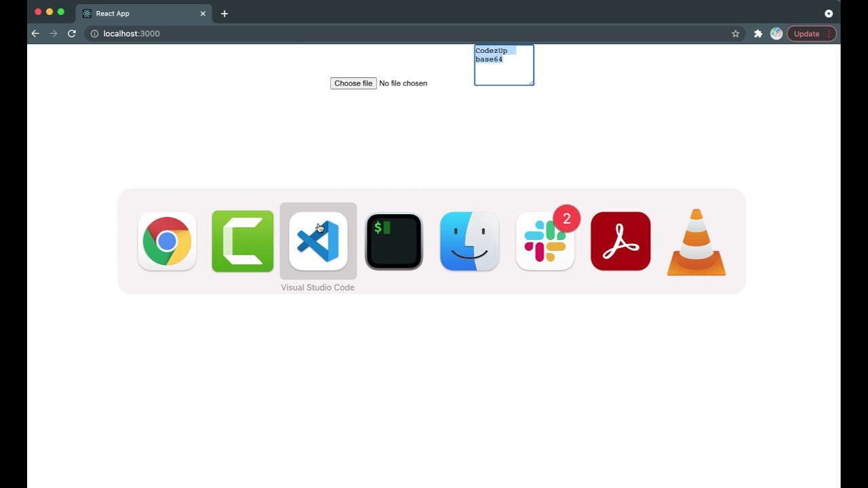This screenshot has height=488, width=868.
Task: Select Camtasia icon in app switcher
Action: [x=243, y=241]
